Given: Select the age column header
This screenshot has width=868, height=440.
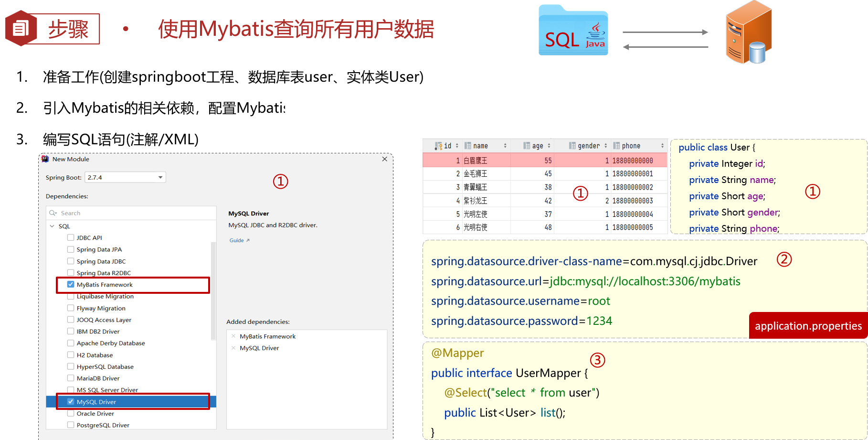Looking at the screenshot, I should click(538, 146).
